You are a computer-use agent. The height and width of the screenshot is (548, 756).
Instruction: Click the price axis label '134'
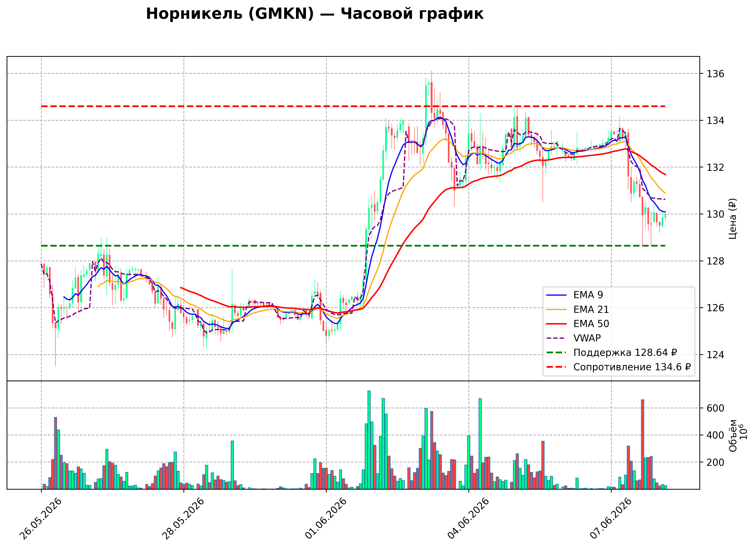coord(716,121)
